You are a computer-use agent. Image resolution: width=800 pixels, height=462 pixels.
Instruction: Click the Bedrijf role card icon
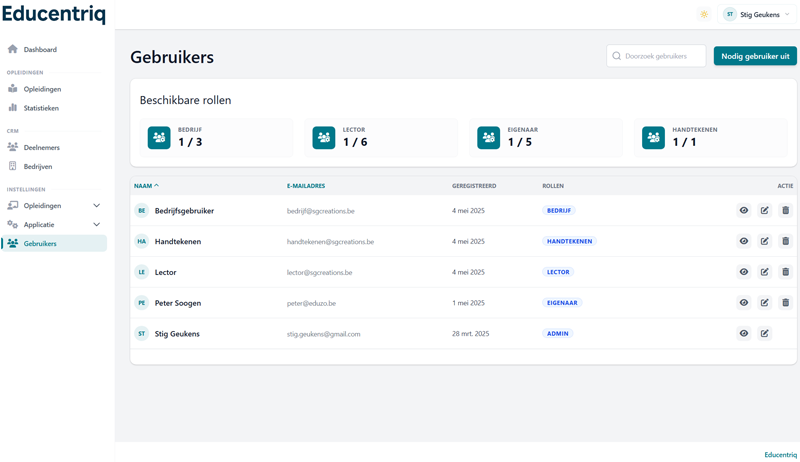tap(159, 138)
